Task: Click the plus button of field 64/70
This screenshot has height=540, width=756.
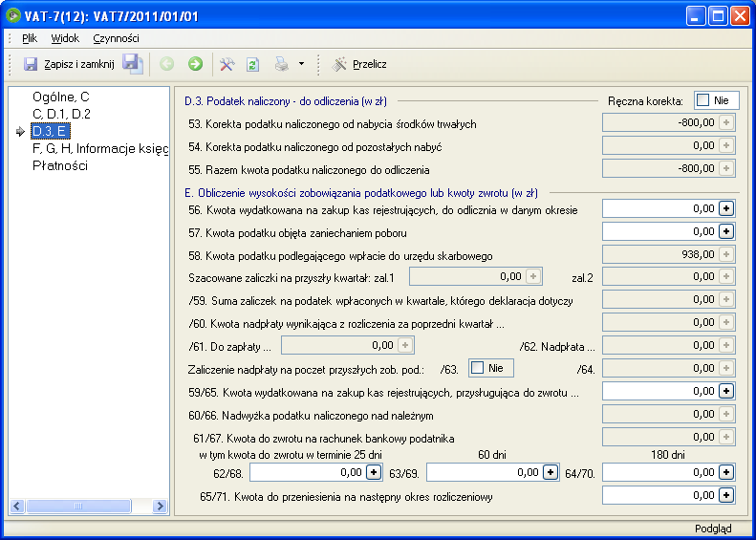Action: [726, 472]
